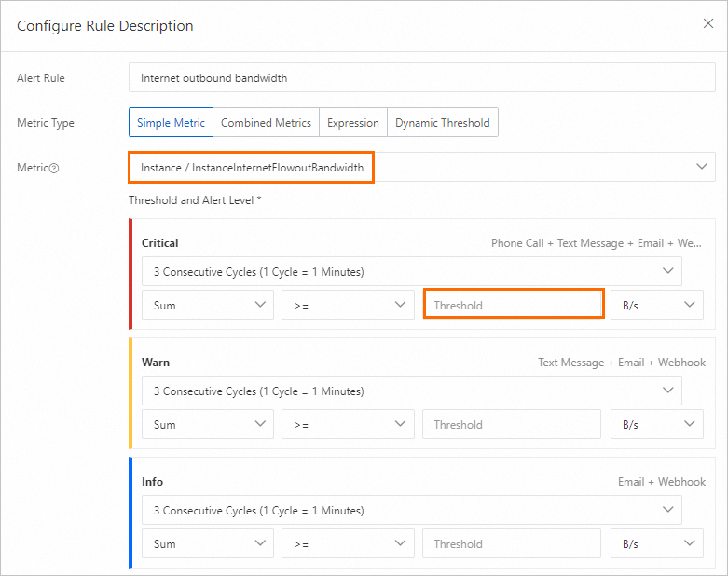Open the Critical Sum aggregation dropdown
The height and width of the screenshot is (576, 728).
[208, 306]
